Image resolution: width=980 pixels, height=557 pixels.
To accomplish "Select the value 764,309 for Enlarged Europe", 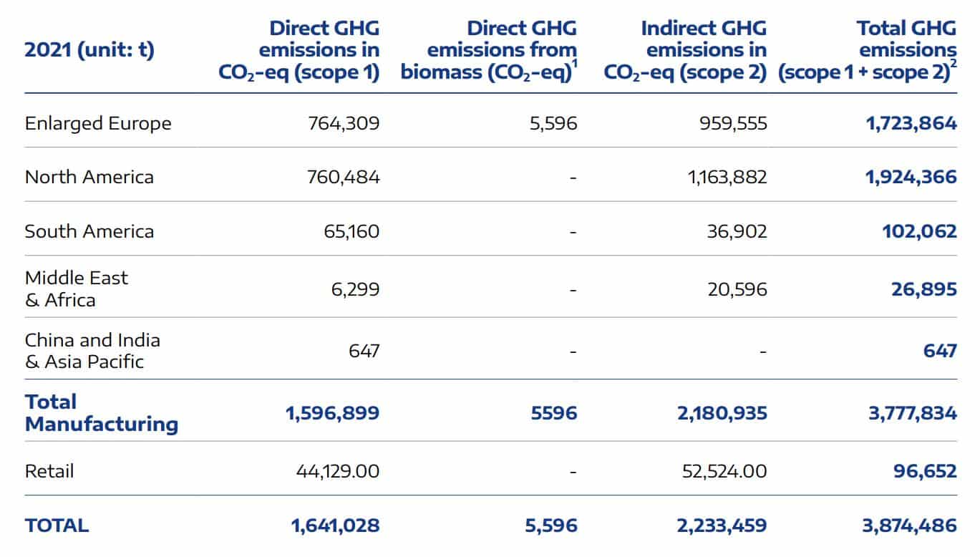I will (x=344, y=123).
